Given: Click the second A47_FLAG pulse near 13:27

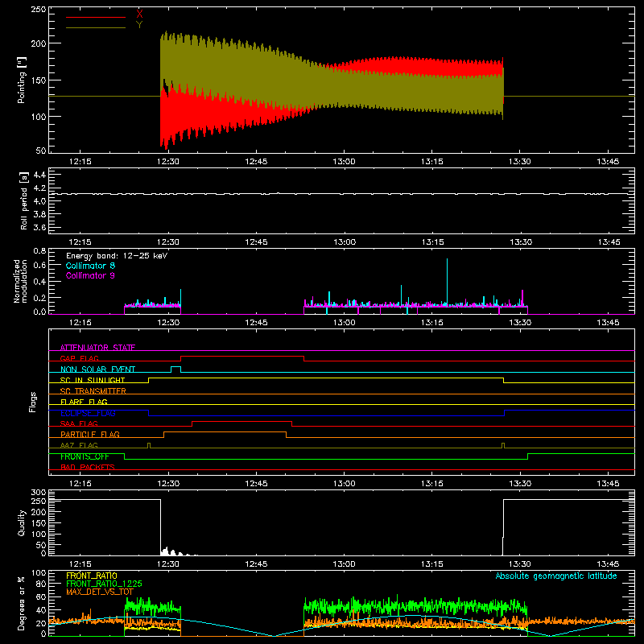Looking at the screenshot, I should click(x=503, y=445).
